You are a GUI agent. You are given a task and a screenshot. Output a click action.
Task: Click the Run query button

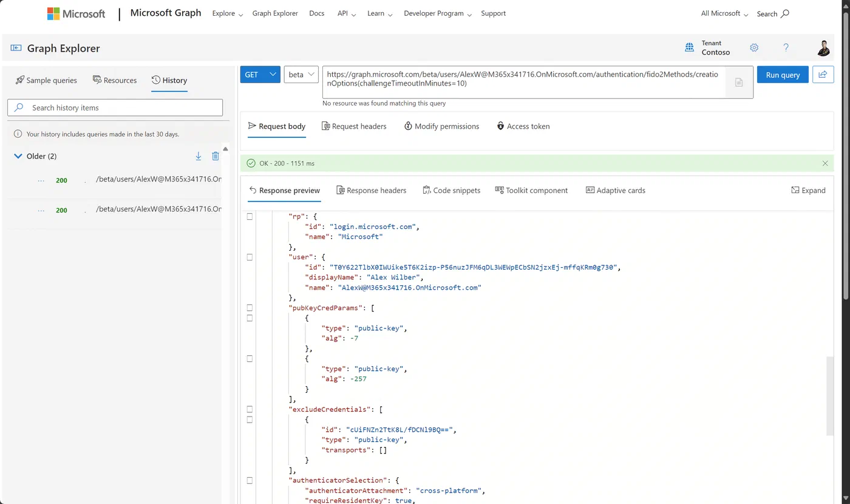click(783, 75)
